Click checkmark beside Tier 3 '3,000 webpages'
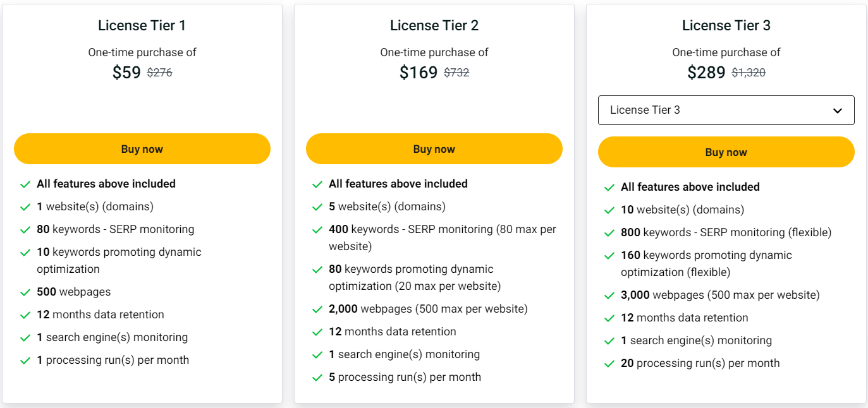 tap(609, 296)
